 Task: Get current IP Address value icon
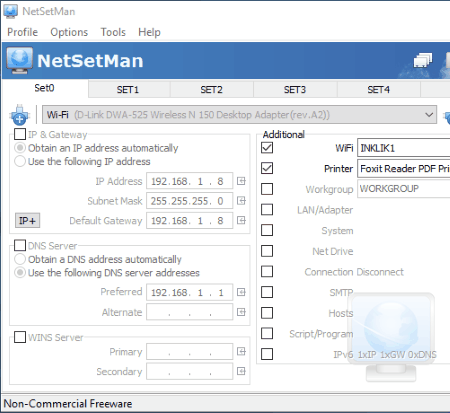coord(241,181)
